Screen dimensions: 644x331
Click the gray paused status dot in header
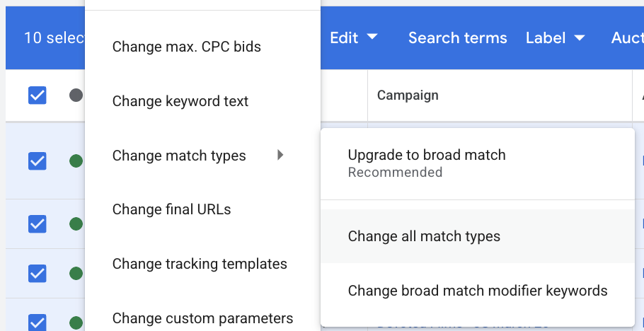[x=76, y=95]
